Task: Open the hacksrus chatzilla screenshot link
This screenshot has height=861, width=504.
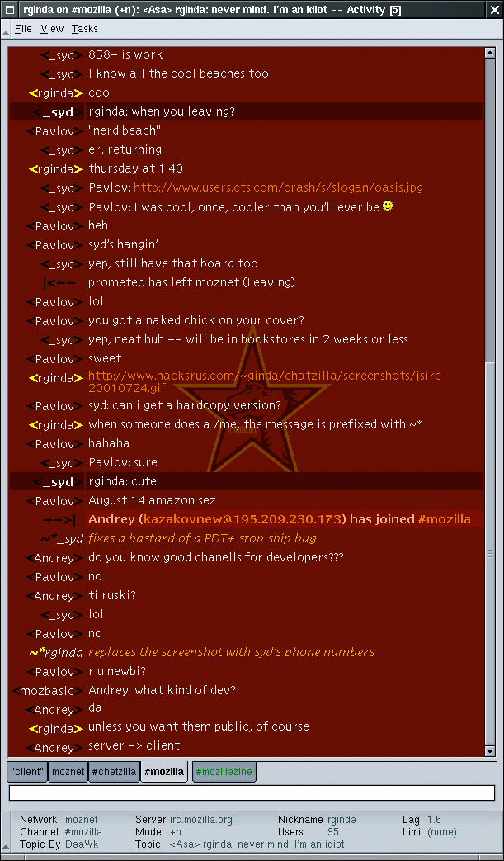Action: coord(268,381)
